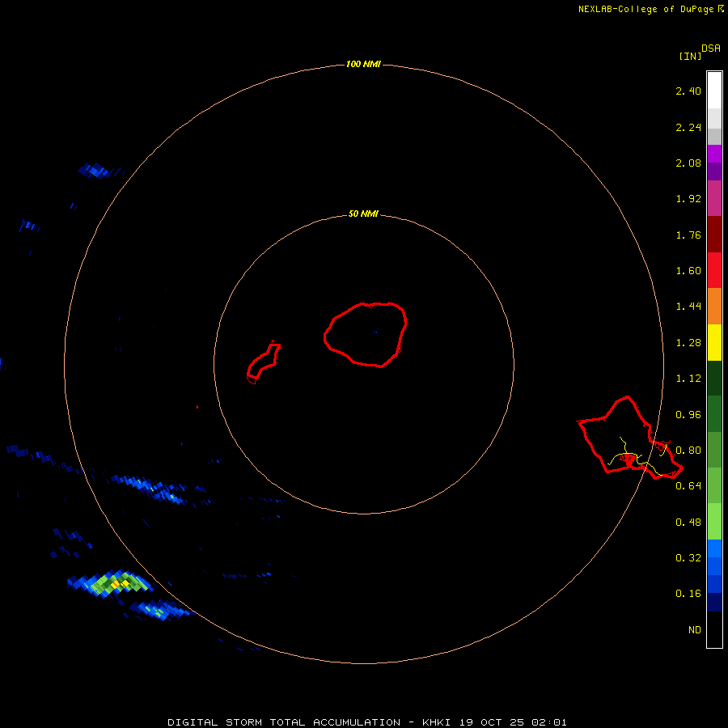Click the large central island outline
The height and width of the screenshot is (728, 728).
pyautogui.click(x=366, y=334)
